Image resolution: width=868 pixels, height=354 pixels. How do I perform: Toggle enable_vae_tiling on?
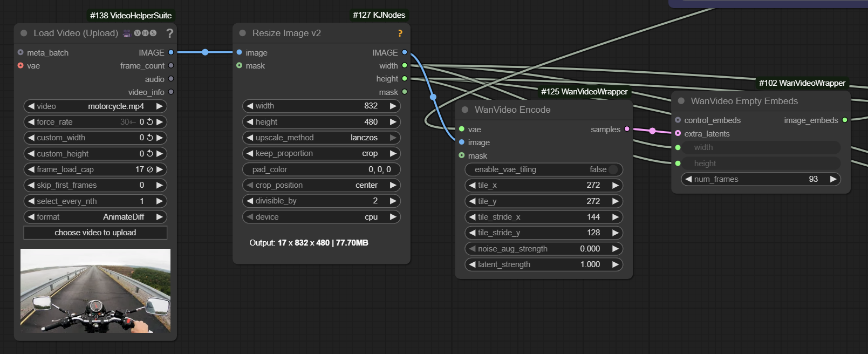613,169
